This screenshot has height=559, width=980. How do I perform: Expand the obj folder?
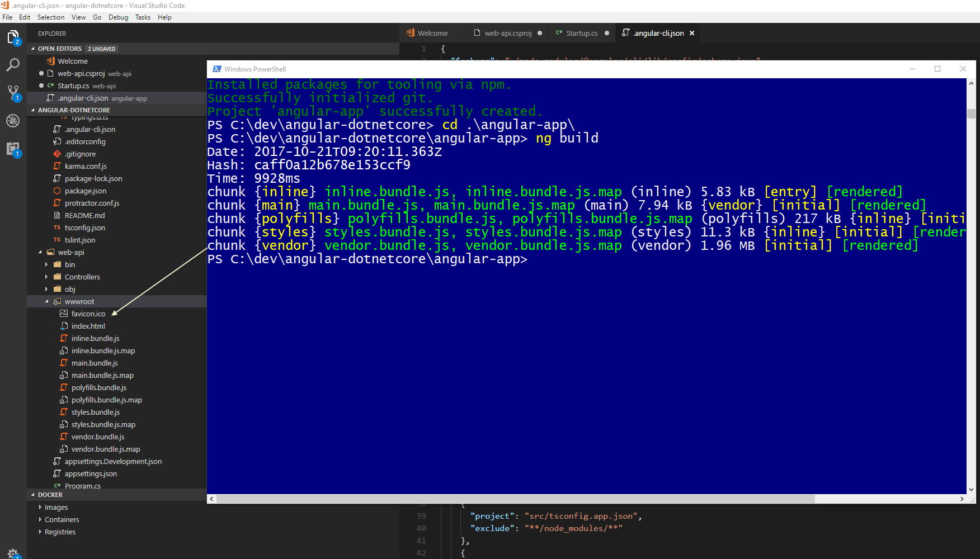46,289
